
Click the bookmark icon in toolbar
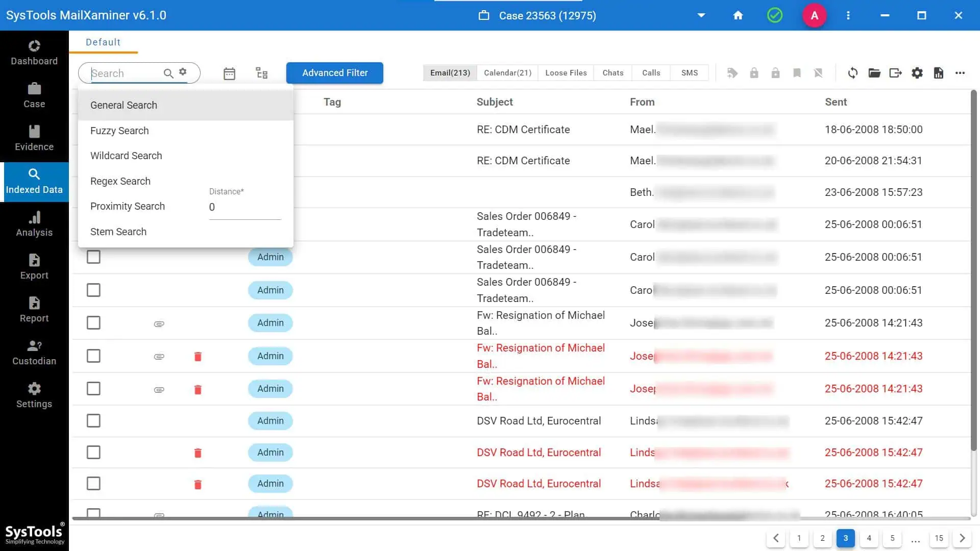click(797, 73)
